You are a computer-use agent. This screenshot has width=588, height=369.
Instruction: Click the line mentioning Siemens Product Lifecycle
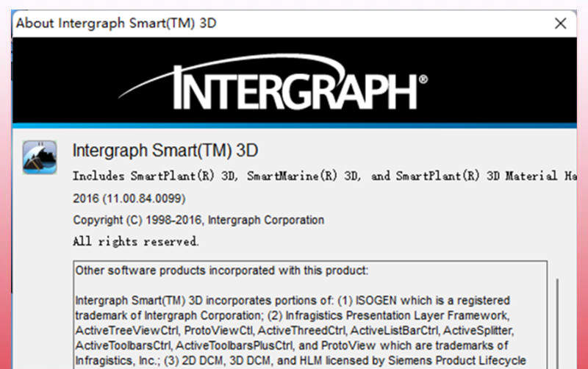[301, 360]
